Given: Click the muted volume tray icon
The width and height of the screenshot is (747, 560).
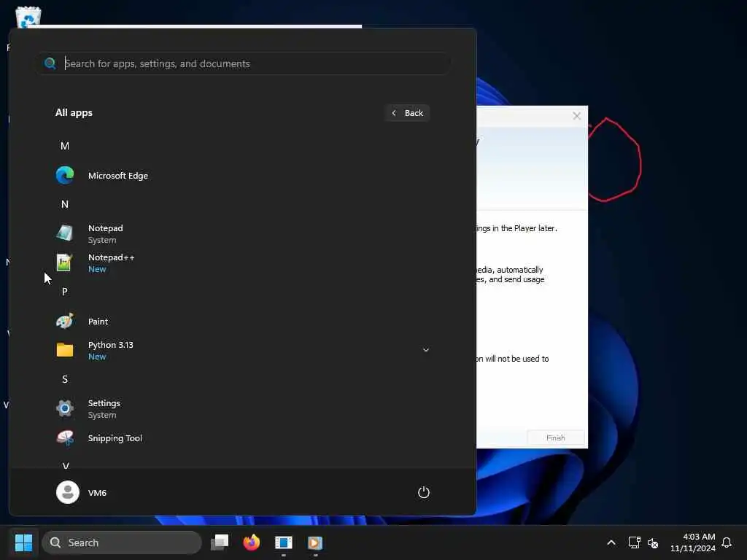Looking at the screenshot, I should point(653,542).
